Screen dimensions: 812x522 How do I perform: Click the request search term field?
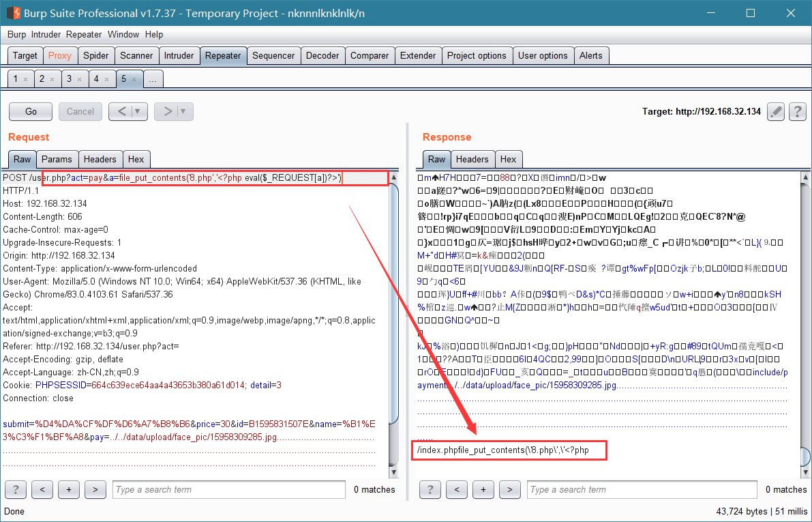(x=229, y=489)
